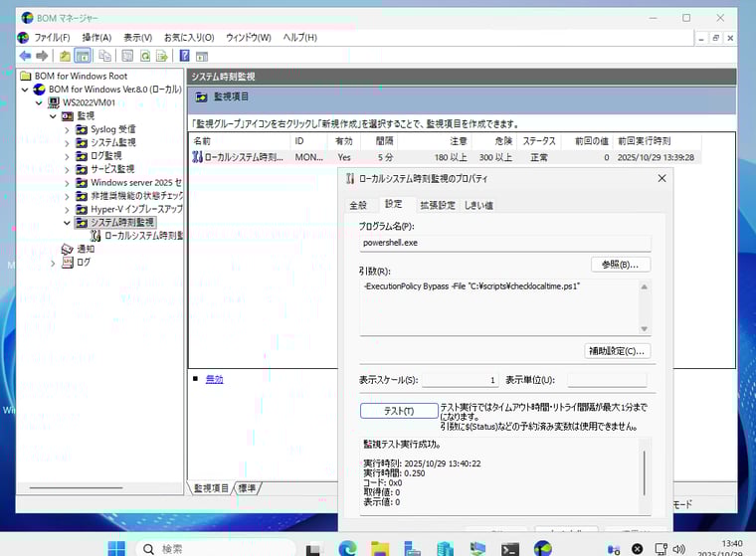
Task: Open Microsoft Edge from the taskbar
Action: click(347, 549)
